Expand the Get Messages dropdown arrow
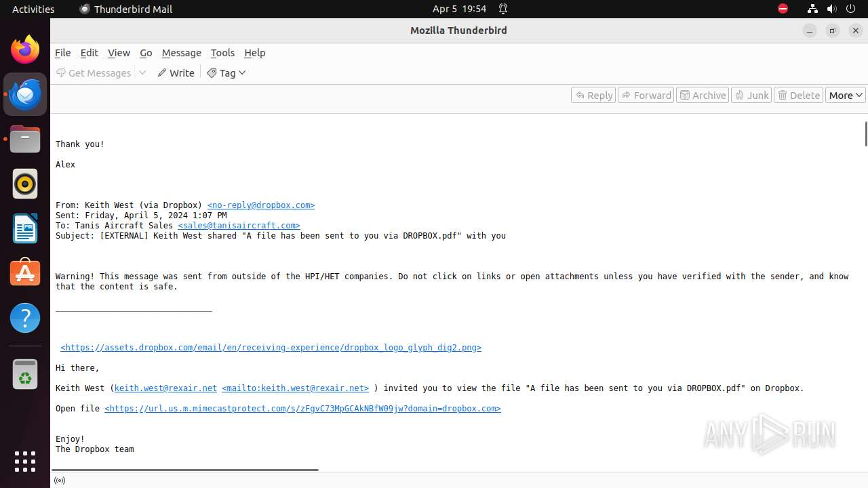This screenshot has height=488, width=868. [142, 73]
